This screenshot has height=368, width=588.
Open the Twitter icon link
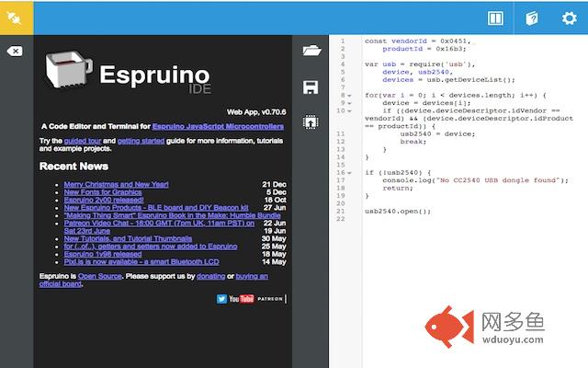221,299
